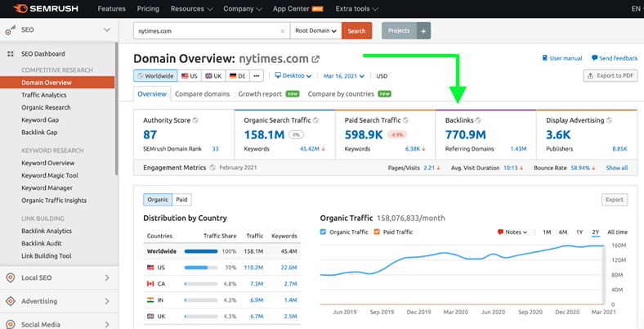Open the Company dropdown menu
Viewport: 644px width, 329px height.
[243, 9]
